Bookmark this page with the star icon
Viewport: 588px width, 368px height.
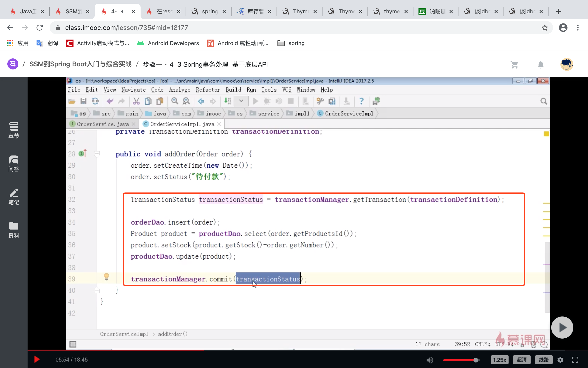545,28
